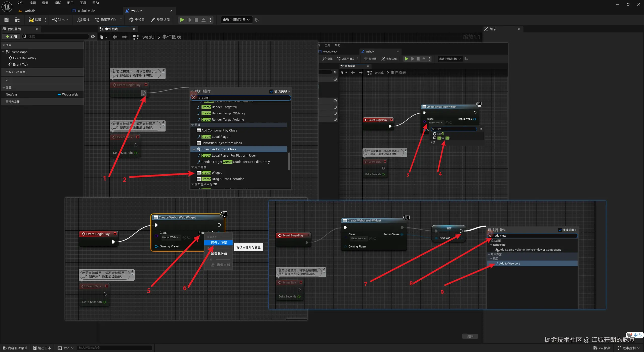Click the back navigation arrow in graph
Screen dimensions: 644x352
(x=115, y=37)
